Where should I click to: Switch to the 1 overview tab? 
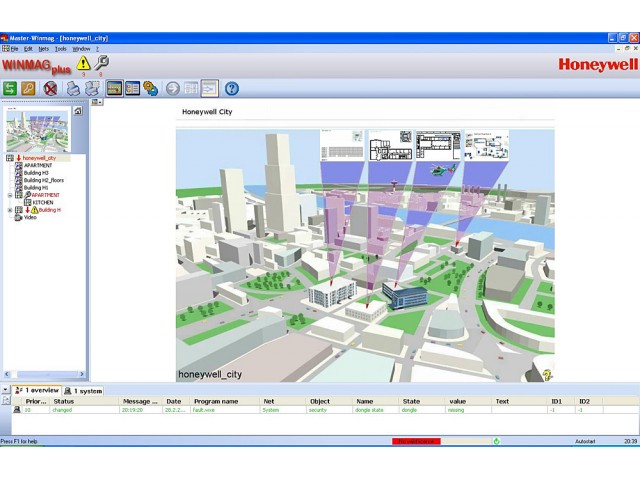(x=37, y=390)
